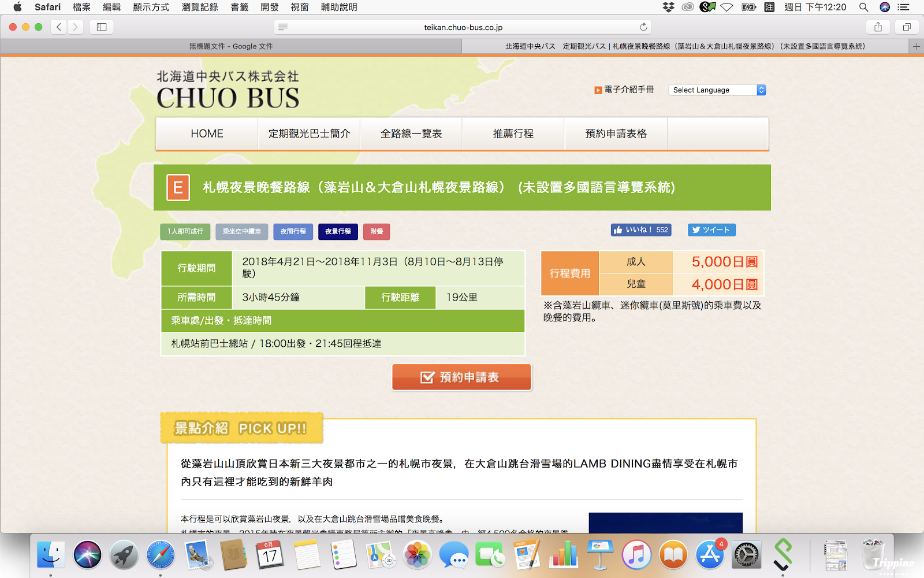Open Pages in the Dock
This screenshot has height=578, width=924.
[527, 555]
